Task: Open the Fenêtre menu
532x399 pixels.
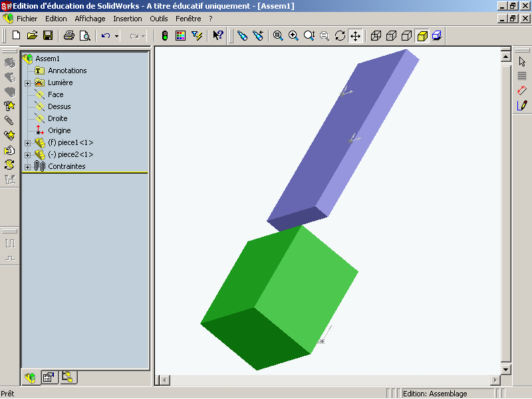Action: point(188,19)
